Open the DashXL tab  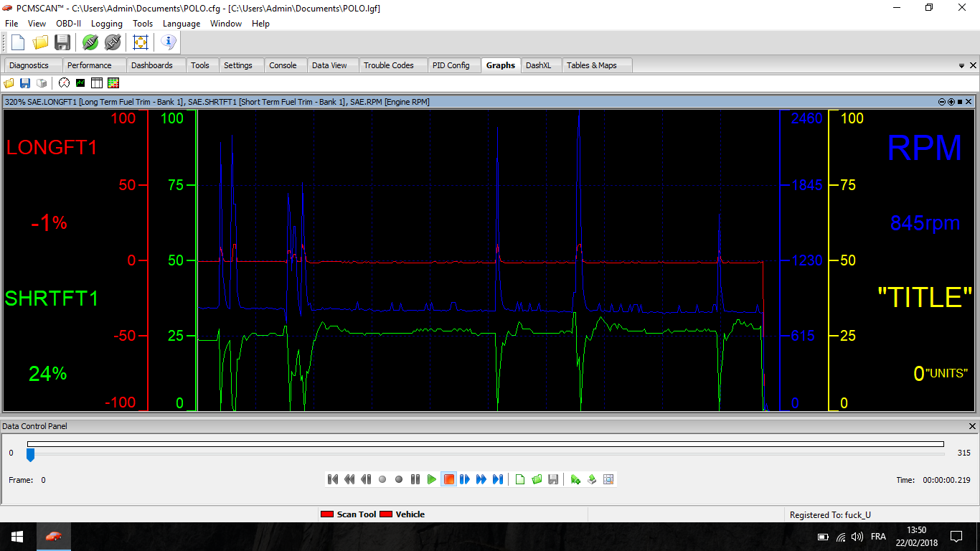click(x=538, y=65)
